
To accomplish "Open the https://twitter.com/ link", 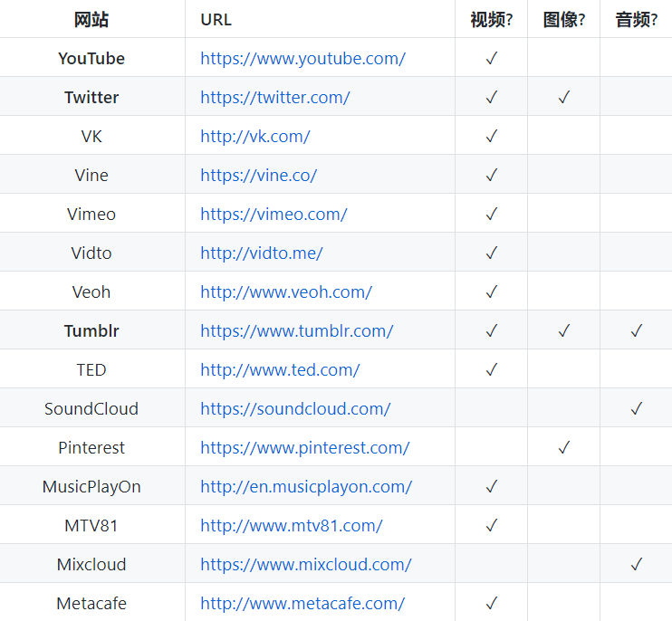I will [x=275, y=98].
